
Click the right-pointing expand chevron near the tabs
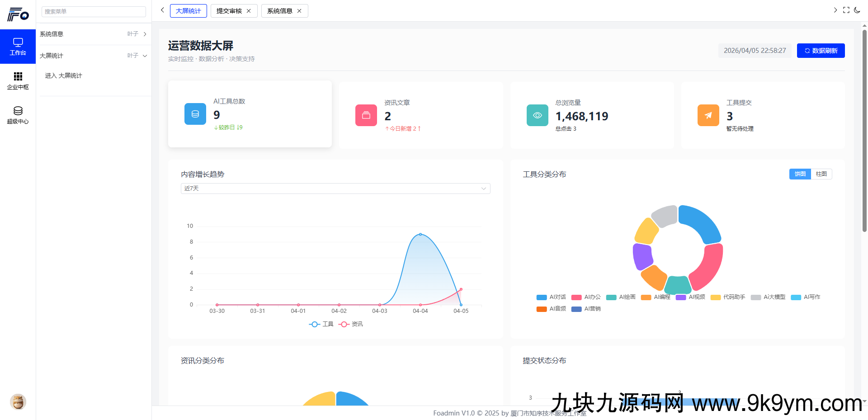(x=835, y=10)
